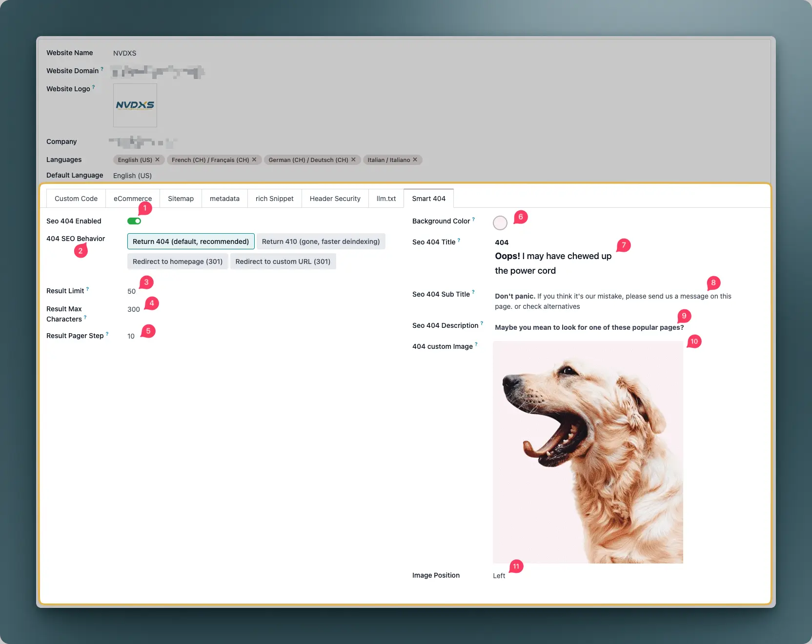
Task: Select Return 404 (default, recommended) option
Action: click(x=191, y=241)
